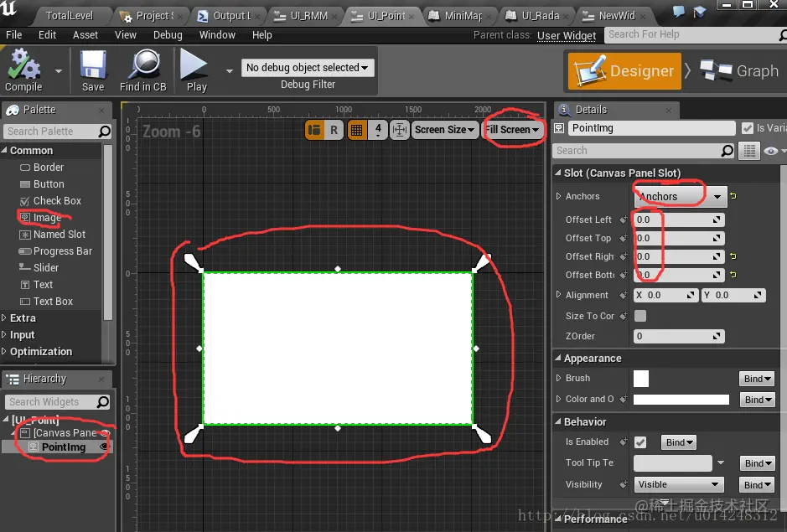This screenshot has width=787, height=532.
Task: Open the Help menu
Action: (x=262, y=35)
